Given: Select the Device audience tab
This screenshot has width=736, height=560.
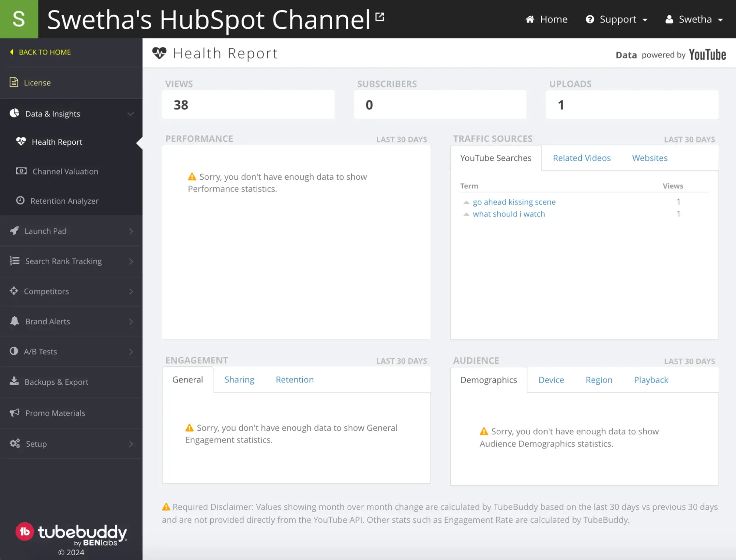Looking at the screenshot, I should (x=551, y=380).
